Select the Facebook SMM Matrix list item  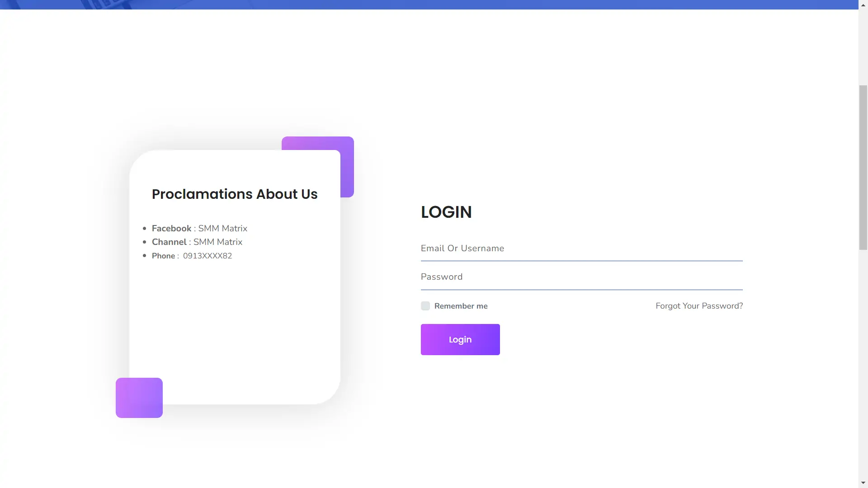[199, 229]
